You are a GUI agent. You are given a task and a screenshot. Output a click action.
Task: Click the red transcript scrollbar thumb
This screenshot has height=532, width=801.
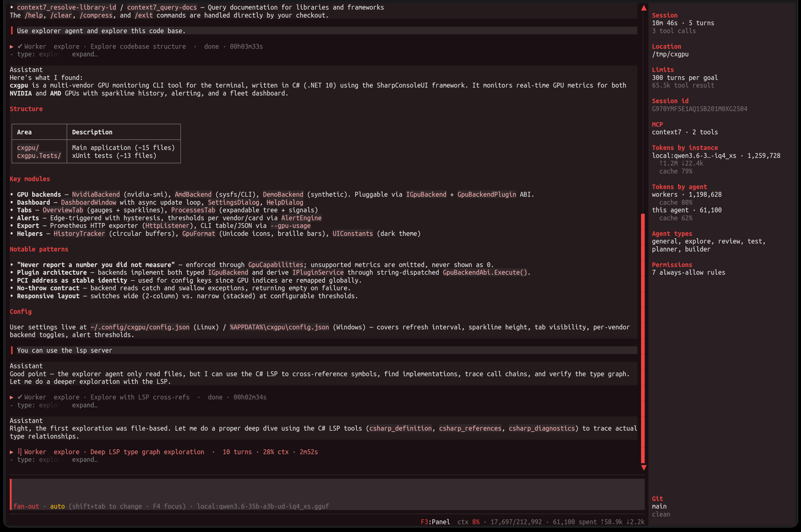[x=643, y=338]
